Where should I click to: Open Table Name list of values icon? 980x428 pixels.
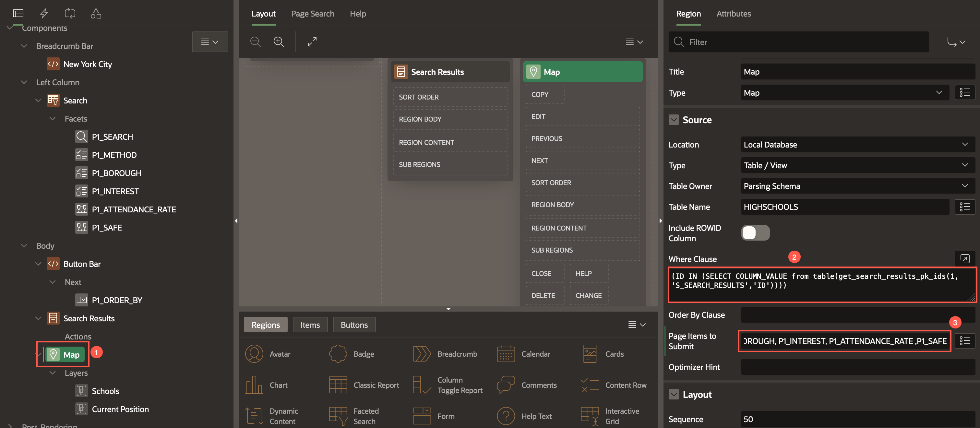(964, 207)
